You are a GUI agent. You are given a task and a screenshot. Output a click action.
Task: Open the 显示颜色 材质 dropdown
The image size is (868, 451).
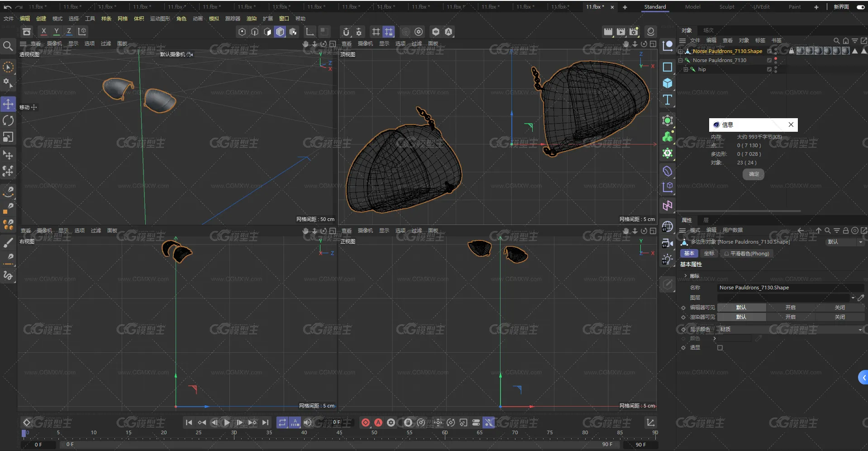(x=791, y=329)
